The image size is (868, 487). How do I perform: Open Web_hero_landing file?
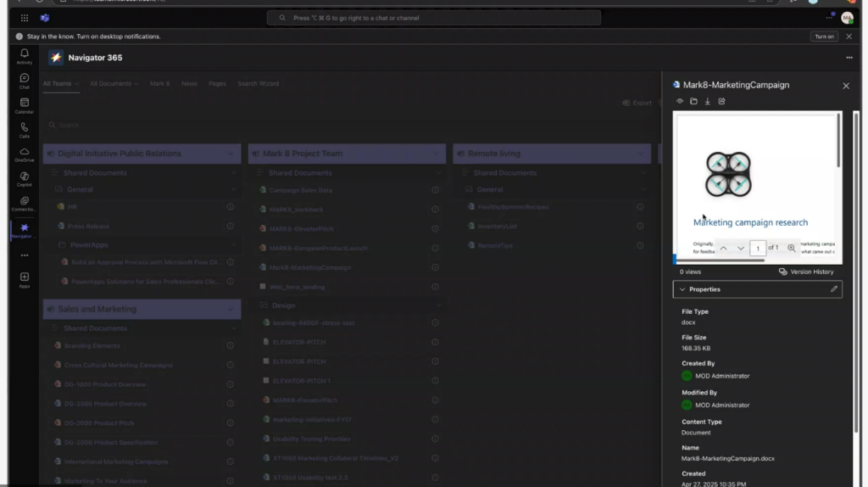tap(297, 287)
